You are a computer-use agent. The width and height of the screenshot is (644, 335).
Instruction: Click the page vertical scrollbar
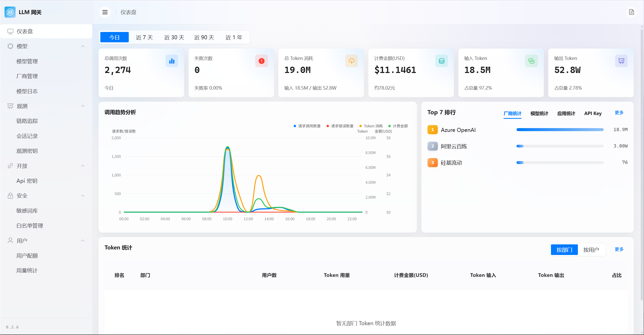coord(641,165)
